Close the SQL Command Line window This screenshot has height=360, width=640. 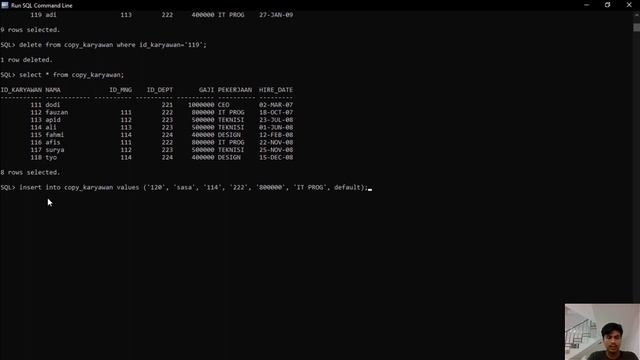pos(629,5)
